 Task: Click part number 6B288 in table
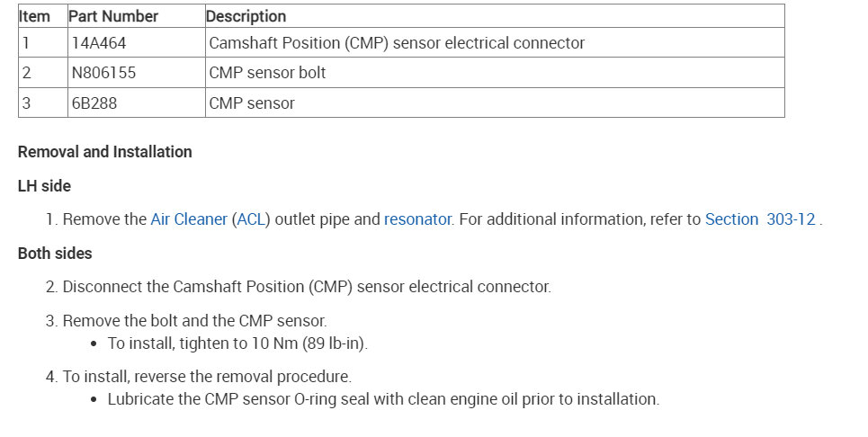94,103
